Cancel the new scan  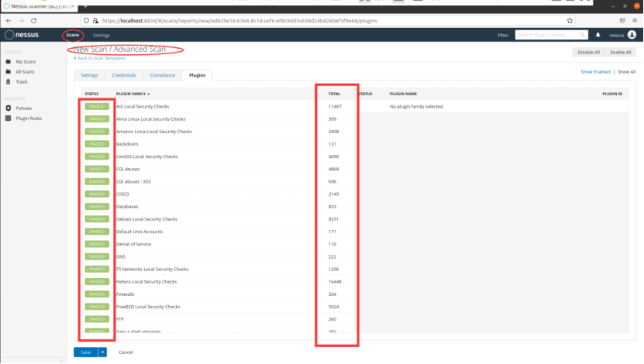126,352
